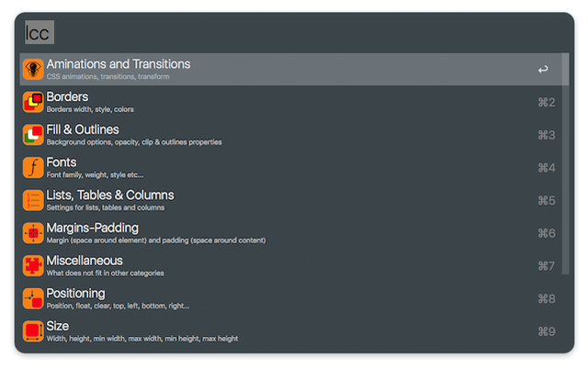Click the results list scrollbar
The width and height of the screenshot is (588, 369).
click(565, 138)
